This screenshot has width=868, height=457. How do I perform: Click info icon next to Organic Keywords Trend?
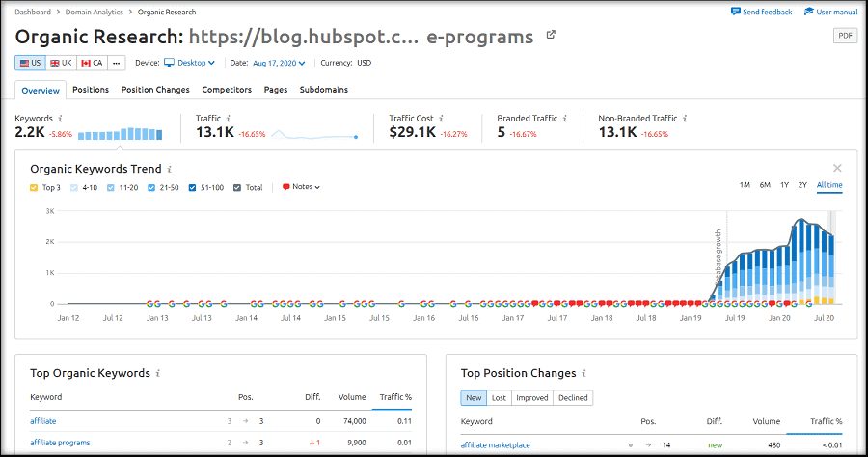[x=170, y=170]
